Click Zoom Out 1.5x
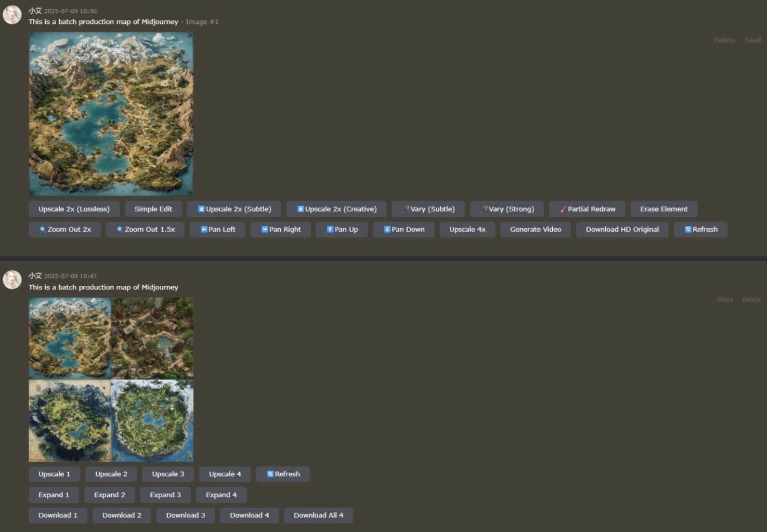Viewport: 767px width, 532px height. tap(145, 229)
